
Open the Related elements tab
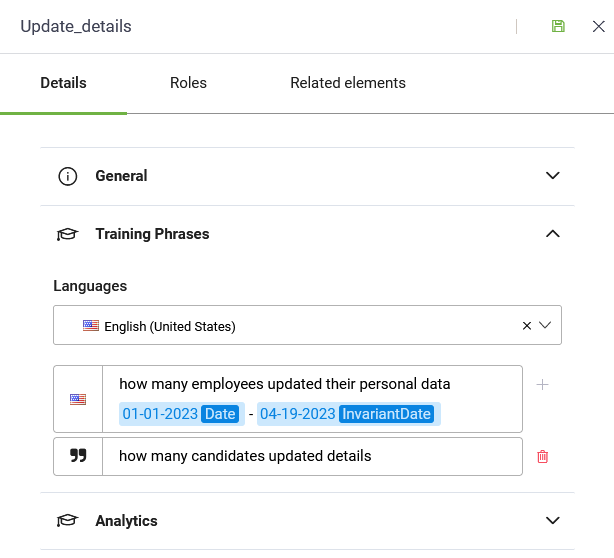tap(348, 83)
